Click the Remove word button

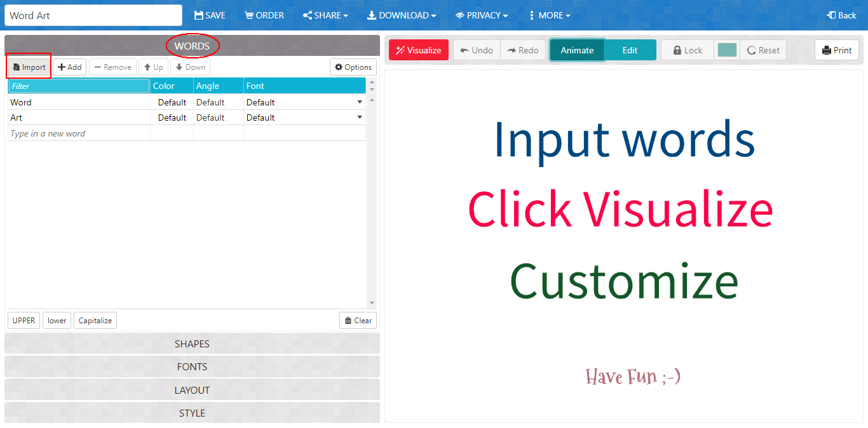pos(112,67)
